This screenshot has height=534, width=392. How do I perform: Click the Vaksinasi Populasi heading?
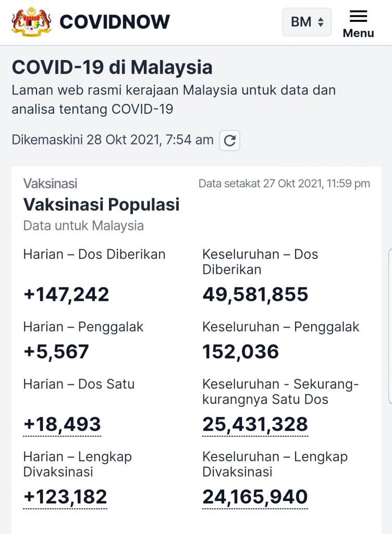pyautogui.click(x=101, y=205)
